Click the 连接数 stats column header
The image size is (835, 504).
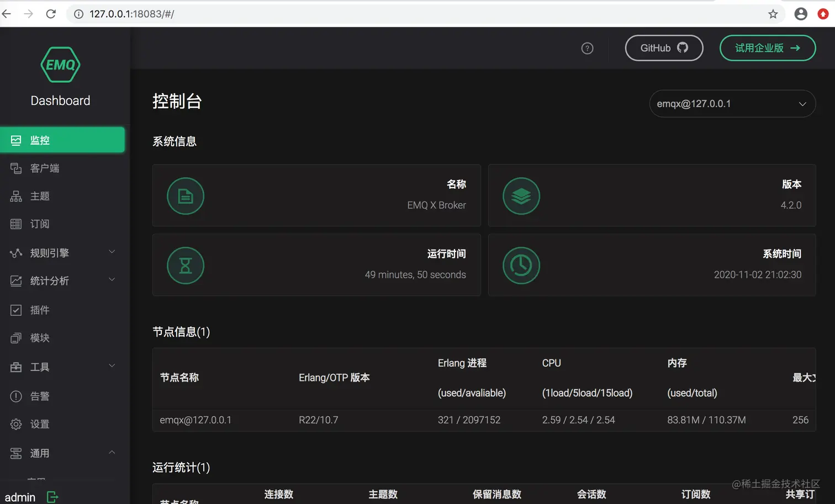click(279, 495)
